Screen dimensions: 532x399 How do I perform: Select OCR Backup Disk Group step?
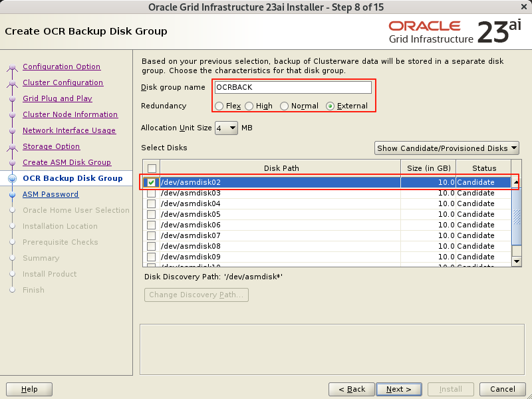pos(72,178)
